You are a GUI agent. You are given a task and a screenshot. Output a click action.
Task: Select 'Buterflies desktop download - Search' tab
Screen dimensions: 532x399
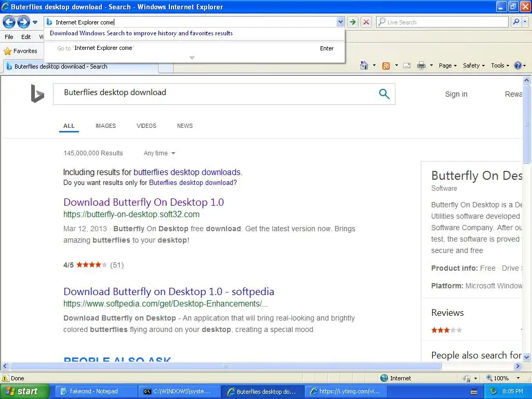coord(81,66)
